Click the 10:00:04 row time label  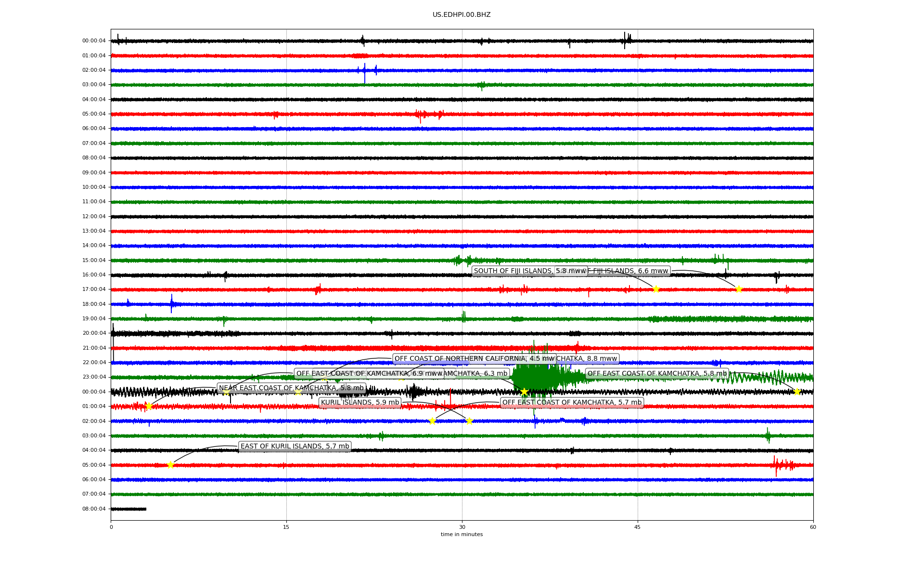pos(94,187)
